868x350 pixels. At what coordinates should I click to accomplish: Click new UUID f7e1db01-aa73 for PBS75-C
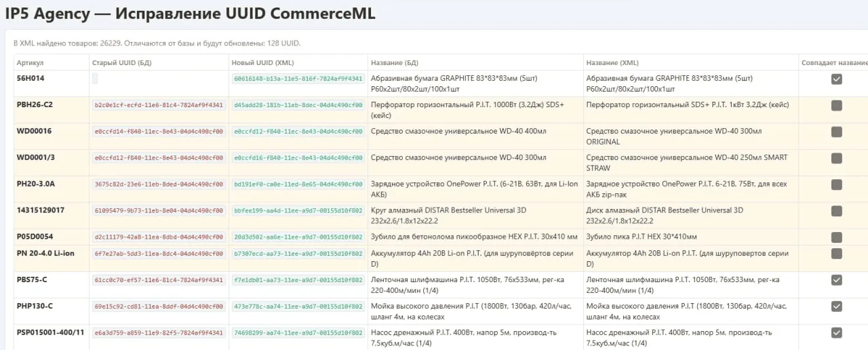pos(298,280)
